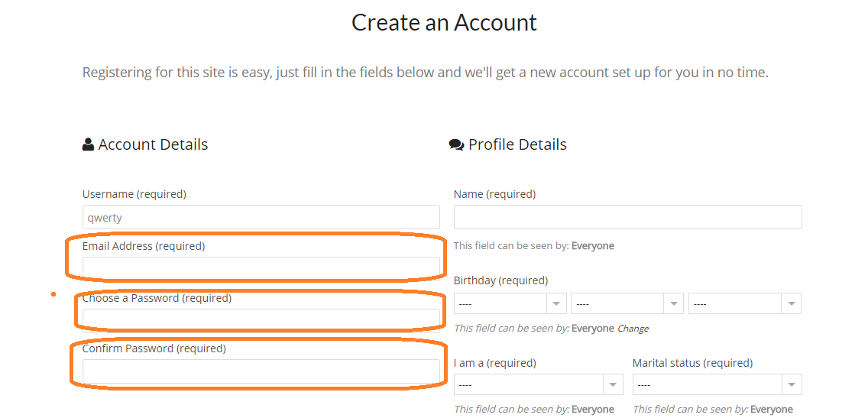Click the "Birthday (required)" label

tap(500, 280)
